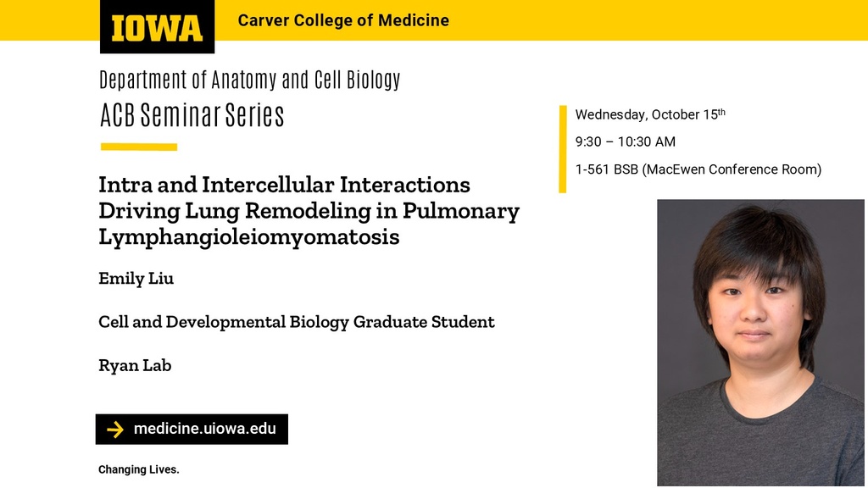The height and width of the screenshot is (488, 868).
Task: Click the speaker name Emily Liu
Action: tap(136, 279)
